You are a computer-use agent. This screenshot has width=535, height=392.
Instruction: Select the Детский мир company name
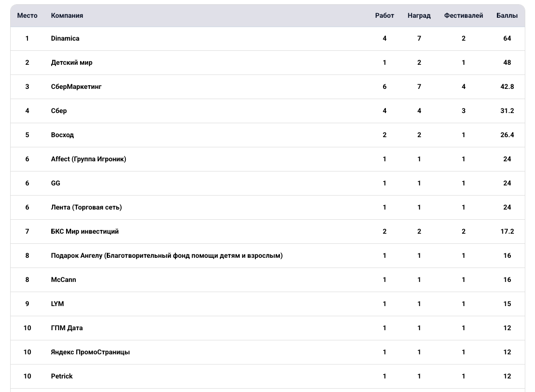point(72,63)
